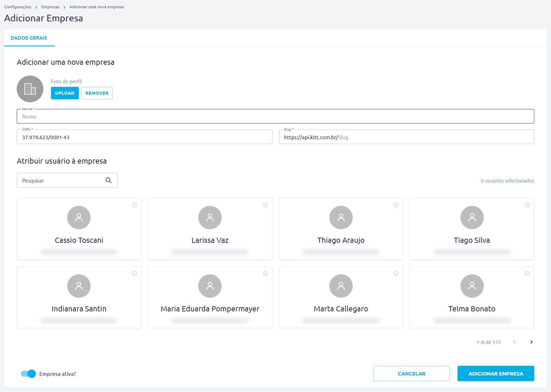Viewport: 551px width, 392px height.
Task: Click Cassio Toscani's avatar icon
Action: 79,217
